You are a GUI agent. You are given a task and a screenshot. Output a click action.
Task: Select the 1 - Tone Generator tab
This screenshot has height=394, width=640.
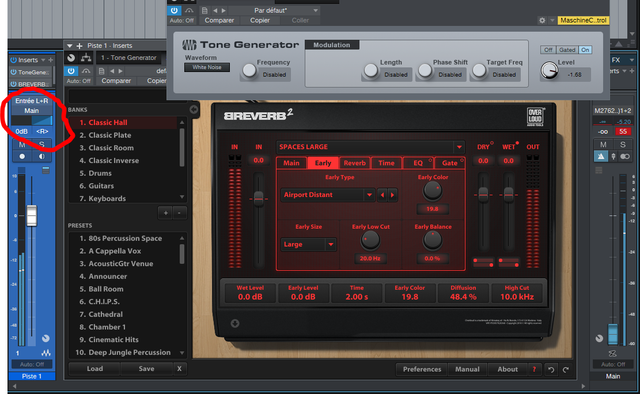(129, 58)
